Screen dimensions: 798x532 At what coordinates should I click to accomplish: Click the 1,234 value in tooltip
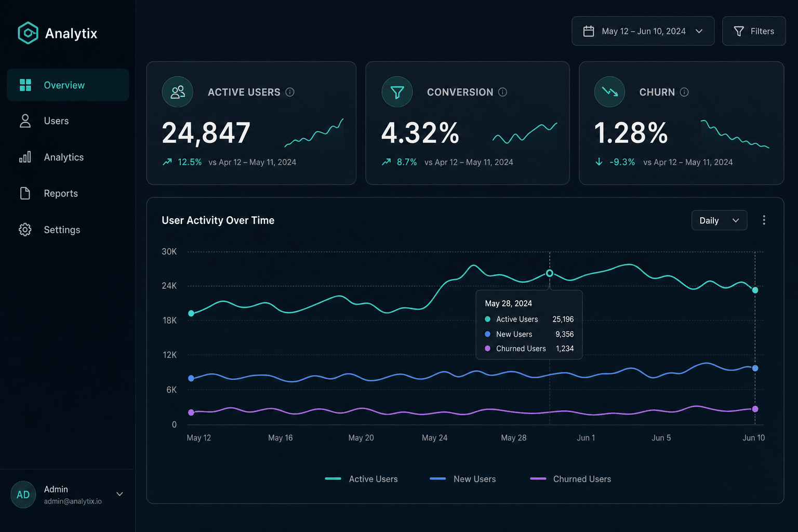click(565, 349)
